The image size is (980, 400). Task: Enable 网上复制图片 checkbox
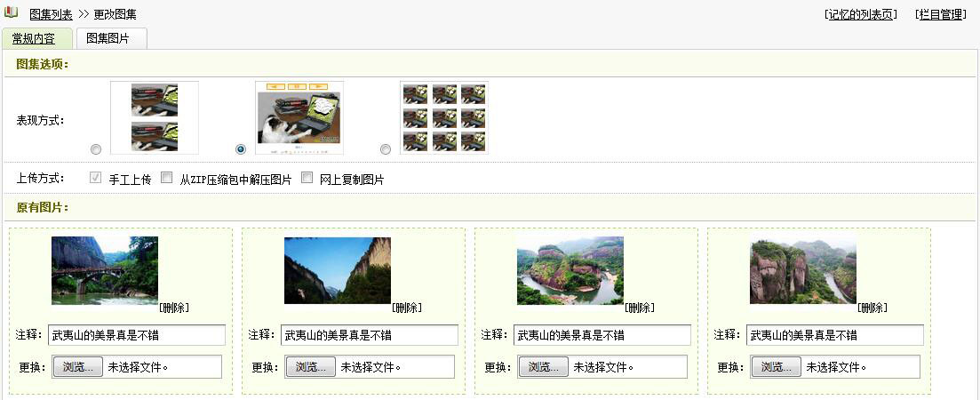pos(307,178)
